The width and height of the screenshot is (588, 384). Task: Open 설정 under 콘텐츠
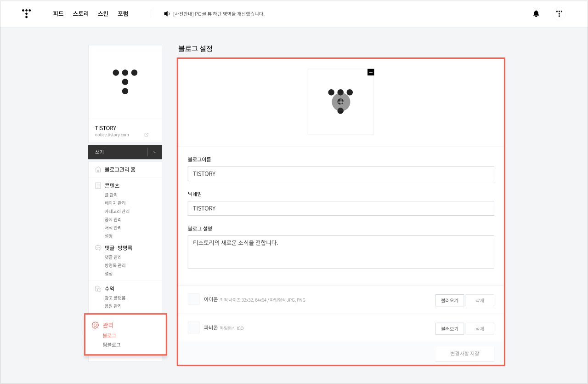(109, 236)
